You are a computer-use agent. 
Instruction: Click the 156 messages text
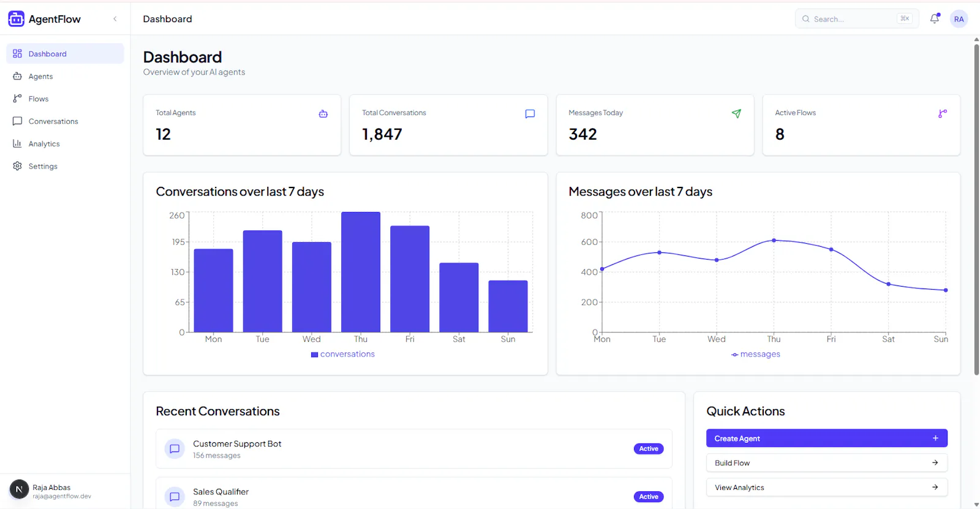(217, 456)
